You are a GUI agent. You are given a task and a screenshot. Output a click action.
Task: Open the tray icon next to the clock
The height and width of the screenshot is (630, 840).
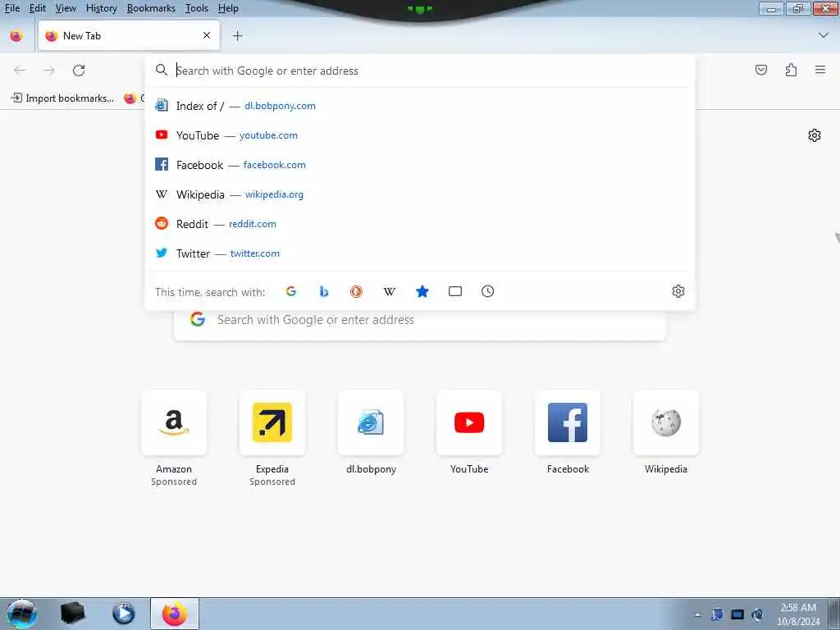(757, 614)
